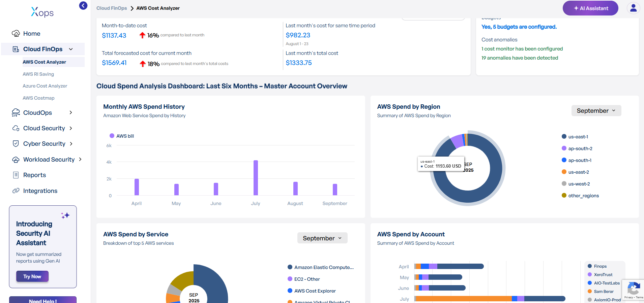Click the Integrations link icon

pos(16,191)
